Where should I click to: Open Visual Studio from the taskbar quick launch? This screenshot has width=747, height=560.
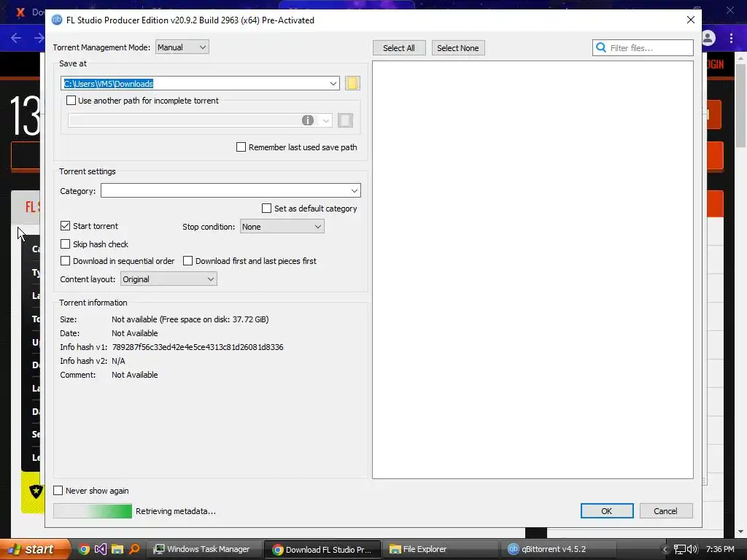[x=101, y=550]
